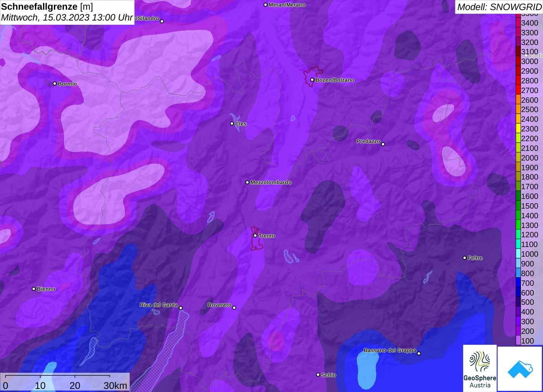Click the Bassano del Grappa label

click(390, 350)
